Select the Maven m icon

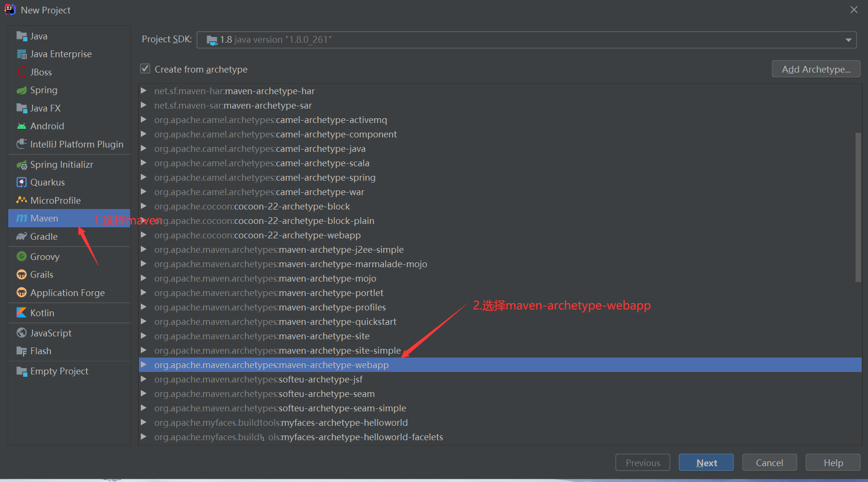(x=22, y=218)
